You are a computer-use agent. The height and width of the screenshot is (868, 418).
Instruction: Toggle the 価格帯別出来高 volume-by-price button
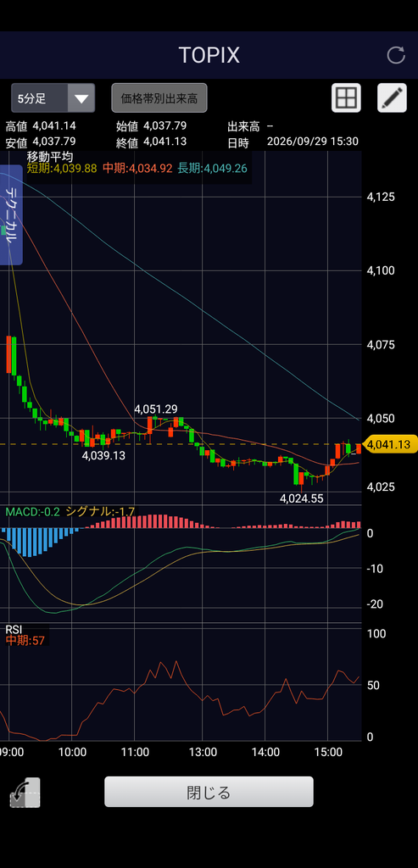[159, 98]
